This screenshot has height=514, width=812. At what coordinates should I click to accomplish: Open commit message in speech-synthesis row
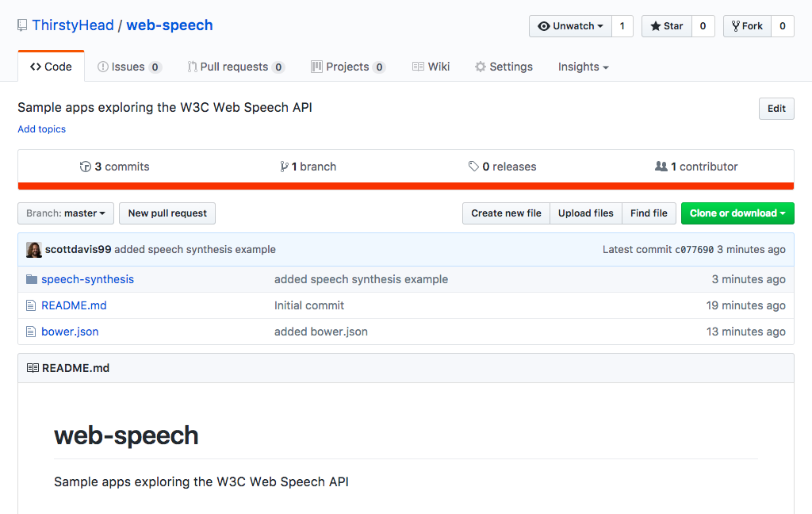tap(361, 279)
